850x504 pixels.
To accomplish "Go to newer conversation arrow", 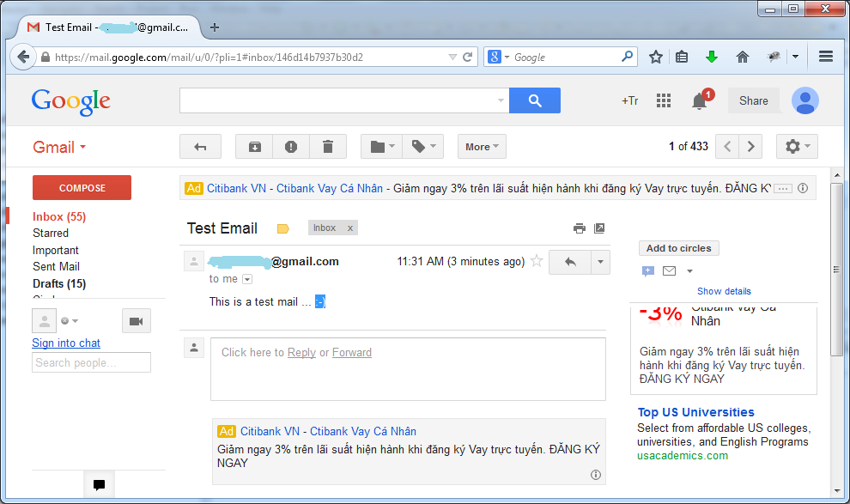I will click(x=727, y=146).
